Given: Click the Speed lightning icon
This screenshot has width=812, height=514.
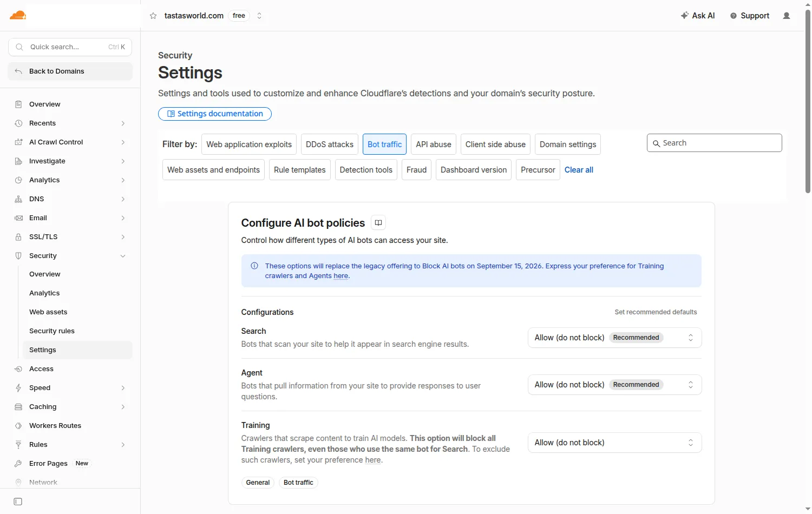Looking at the screenshot, I should coord(18,388).
